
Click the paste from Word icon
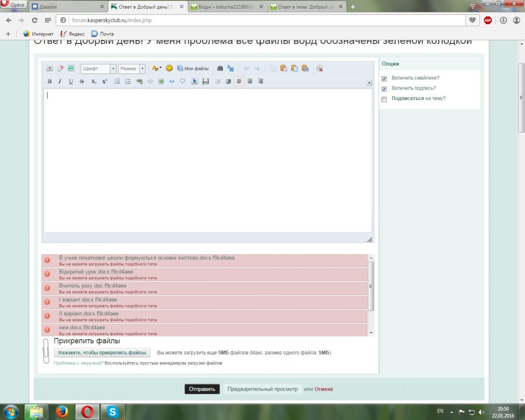(305, 68)
